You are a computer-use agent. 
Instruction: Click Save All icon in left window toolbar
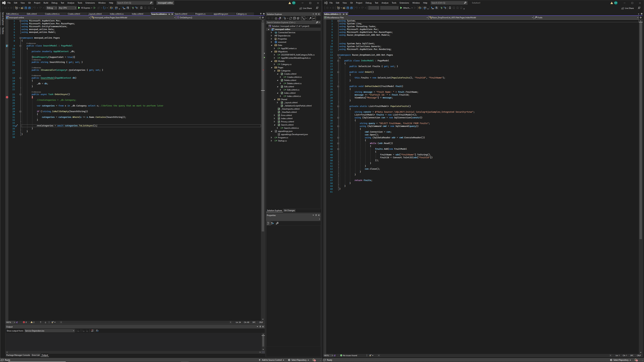[x=30, y=8]
